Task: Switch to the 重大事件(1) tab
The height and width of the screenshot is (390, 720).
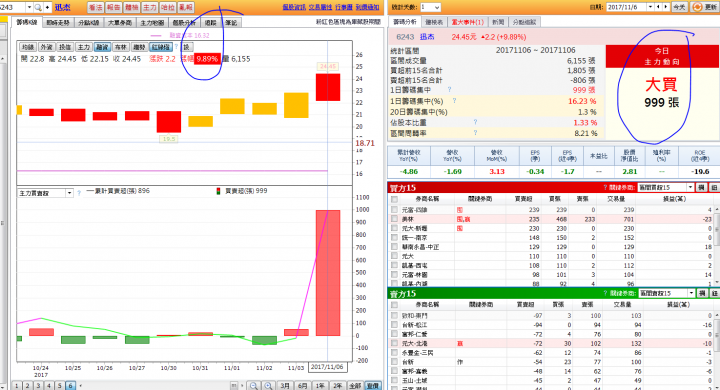Action: (x=467, y=22)
